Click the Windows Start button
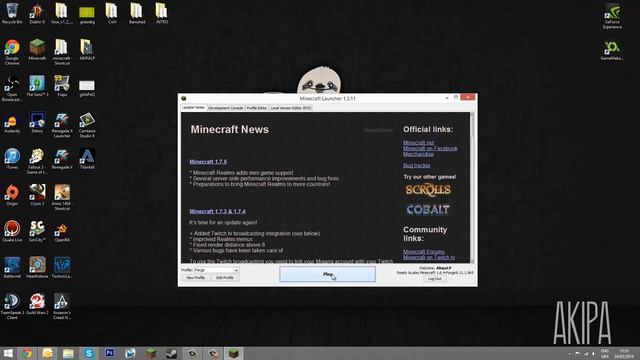 click(x=8, y=353)
